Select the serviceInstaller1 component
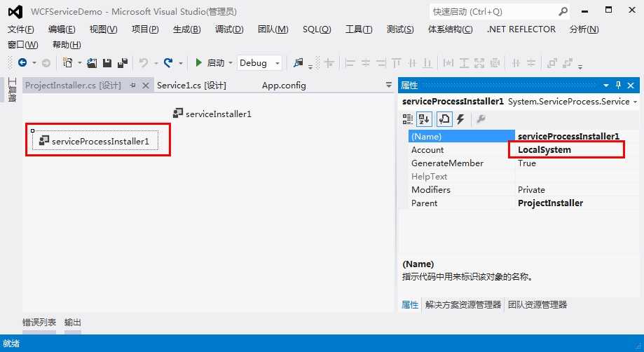Viewport: 644px width, 352px height. [x=212, y=114]
